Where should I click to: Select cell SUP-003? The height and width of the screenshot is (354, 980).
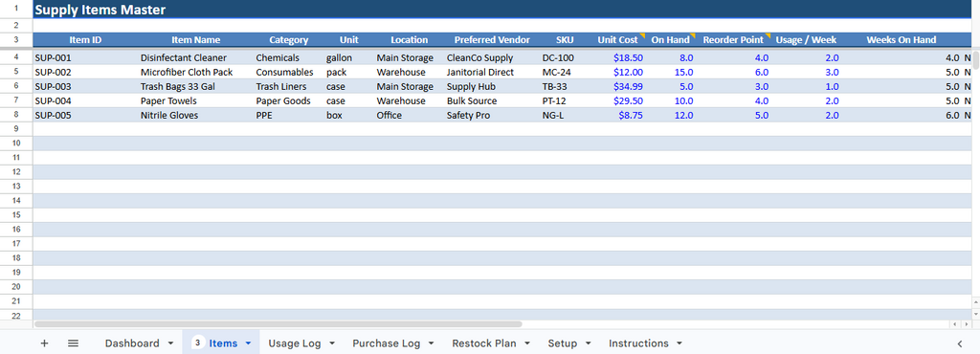click(x=85, y=86)
